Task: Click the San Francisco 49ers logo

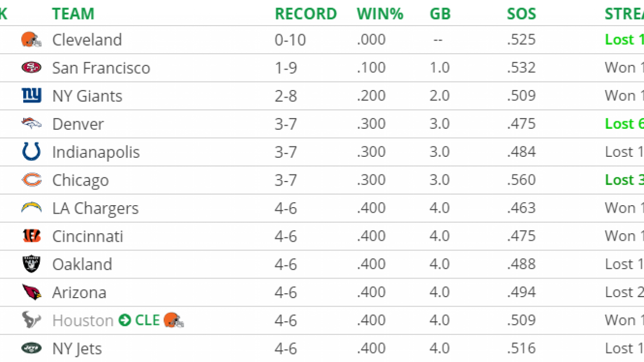Action: (31, 68)
